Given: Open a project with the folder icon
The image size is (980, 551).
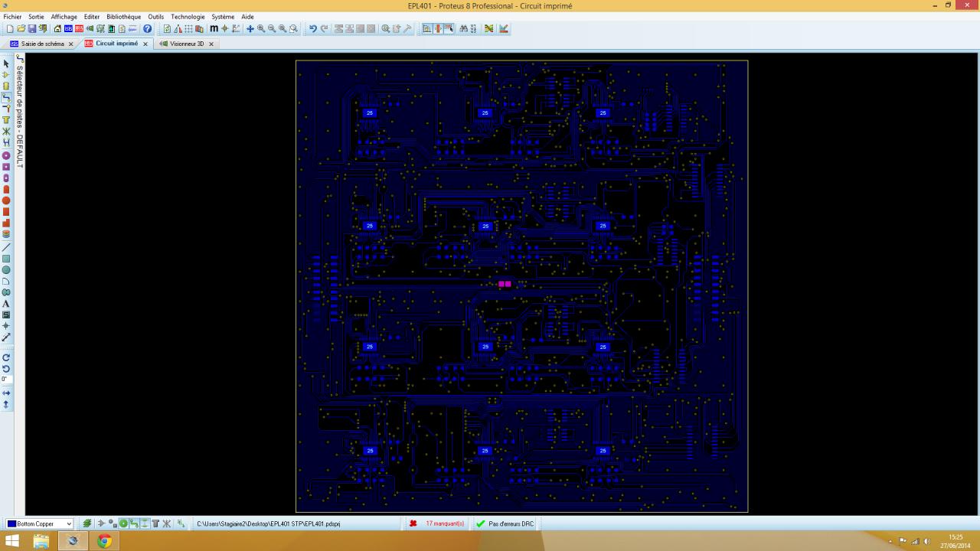Looking at the screenshot, I should [21, 29].
